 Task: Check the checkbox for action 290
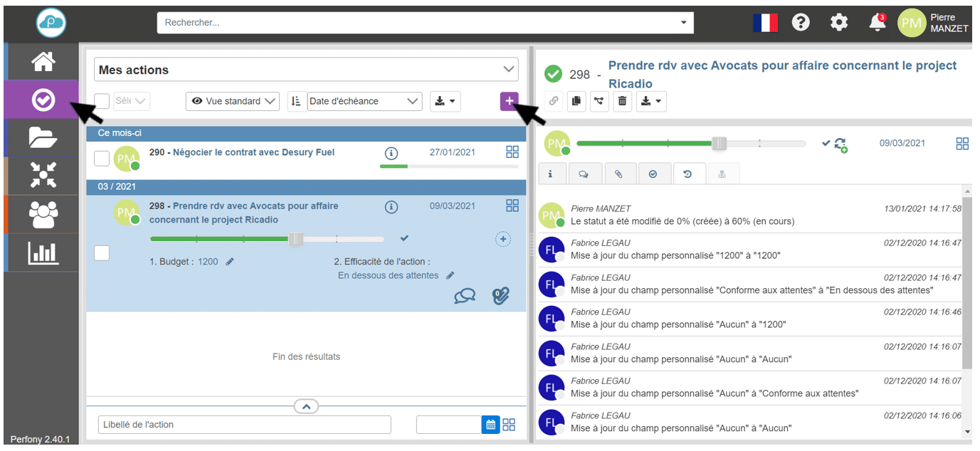coord(102,159)
